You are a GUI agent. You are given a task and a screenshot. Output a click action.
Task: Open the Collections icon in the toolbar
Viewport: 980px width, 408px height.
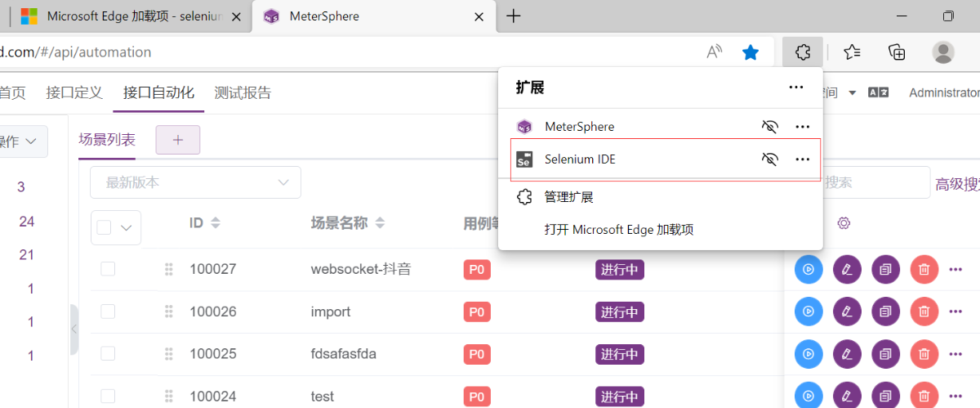[x=897, y=52]
